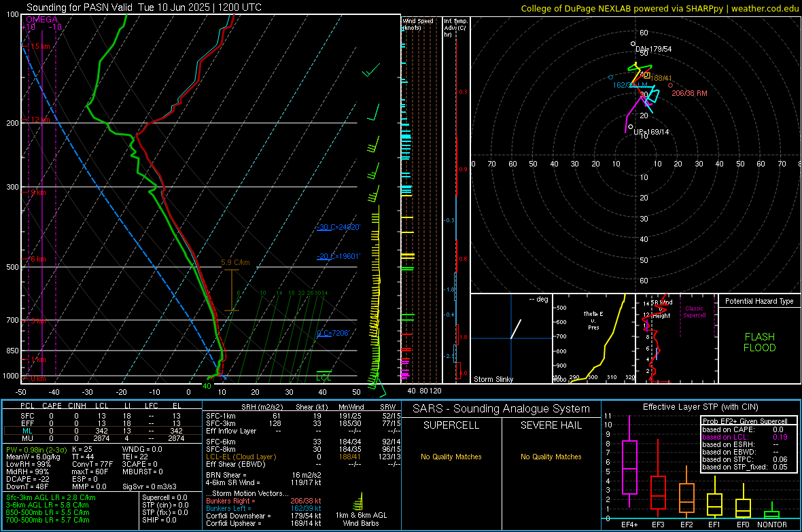The image size is (802, 532).
Task: Click the 'Potential Hazard Type' header
Action: coord(759,301)
